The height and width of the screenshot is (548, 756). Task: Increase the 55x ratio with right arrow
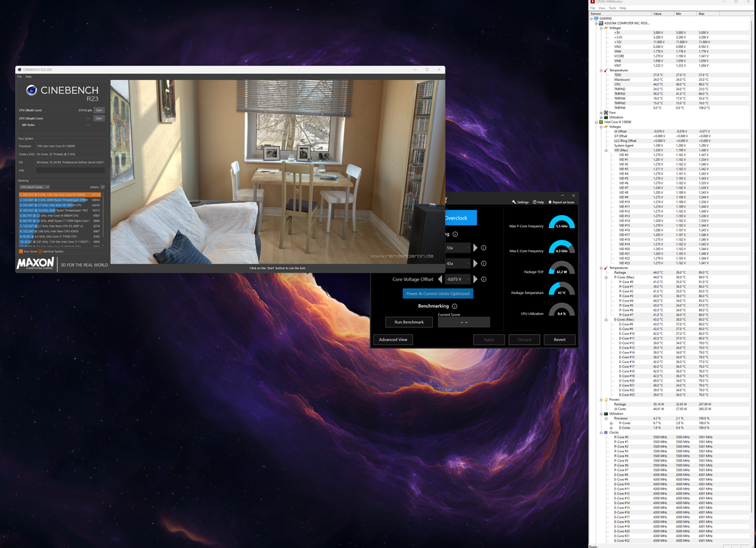476,248
